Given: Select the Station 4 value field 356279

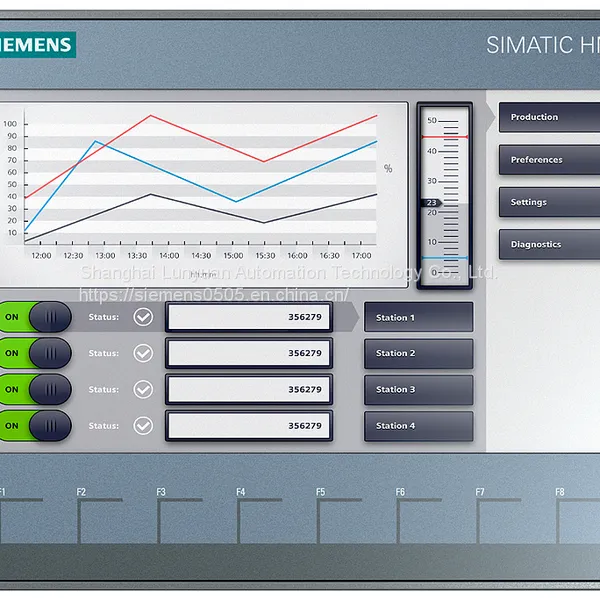Looking at the screenshot, I should coord(249,426).
